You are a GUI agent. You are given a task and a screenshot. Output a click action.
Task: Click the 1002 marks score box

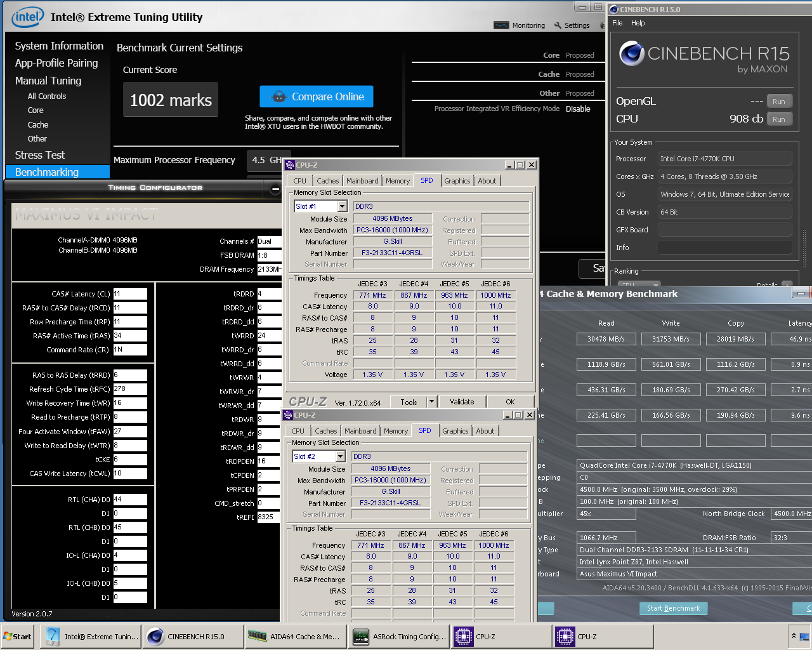(171, 100)
